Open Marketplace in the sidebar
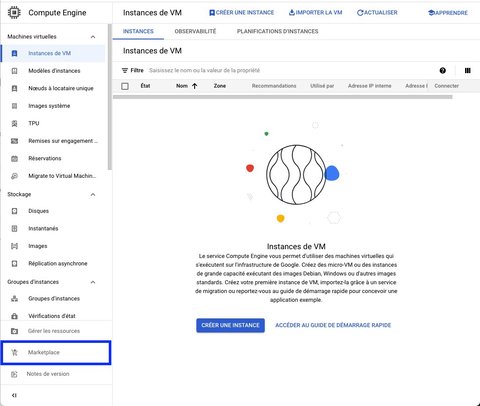This screenshot has width=480, height=406. [56, 352]
